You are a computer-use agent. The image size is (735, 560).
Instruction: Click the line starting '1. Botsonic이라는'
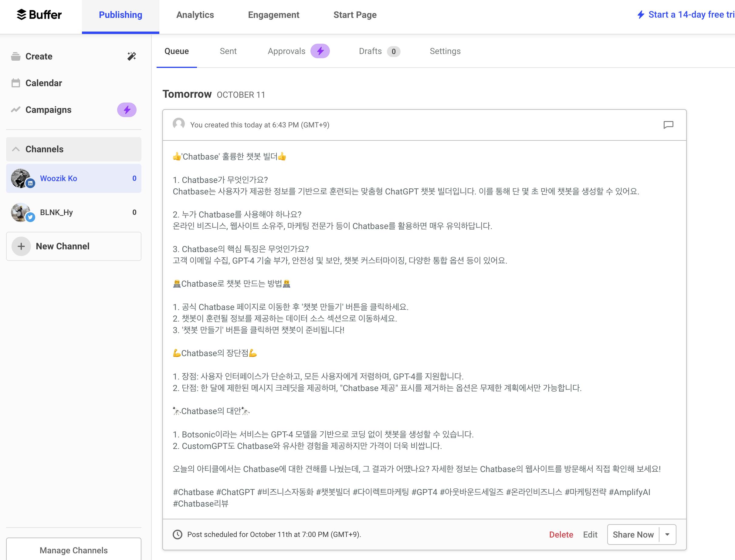pos(323,434)
